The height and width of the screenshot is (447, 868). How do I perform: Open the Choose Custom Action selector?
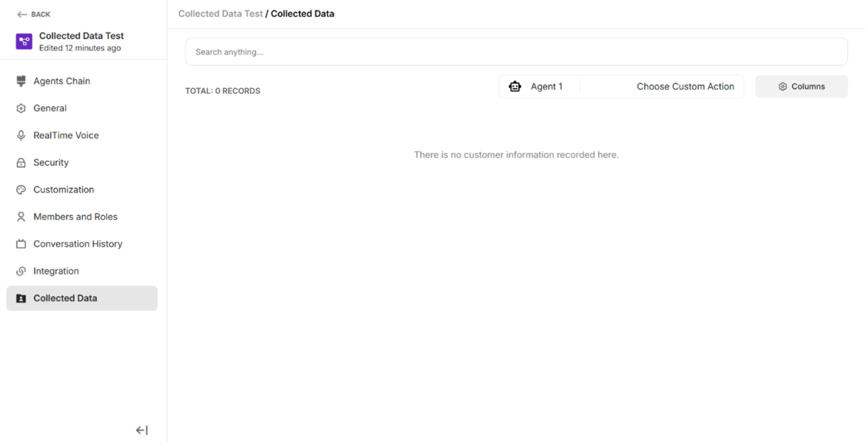coord(685,86)
